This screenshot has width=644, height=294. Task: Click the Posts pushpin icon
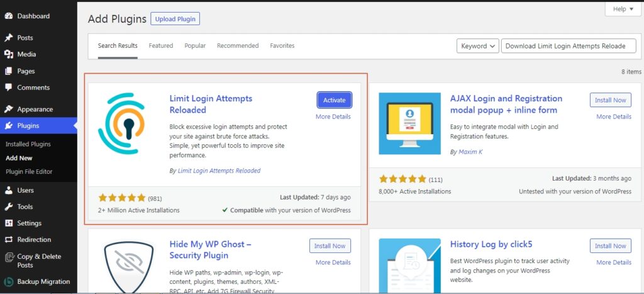(9, 38)
